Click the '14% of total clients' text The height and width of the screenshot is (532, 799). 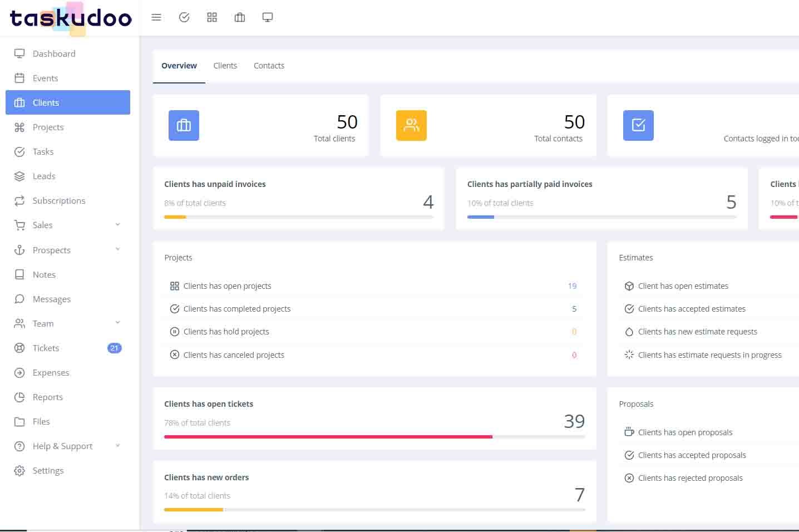coord(197,496)
